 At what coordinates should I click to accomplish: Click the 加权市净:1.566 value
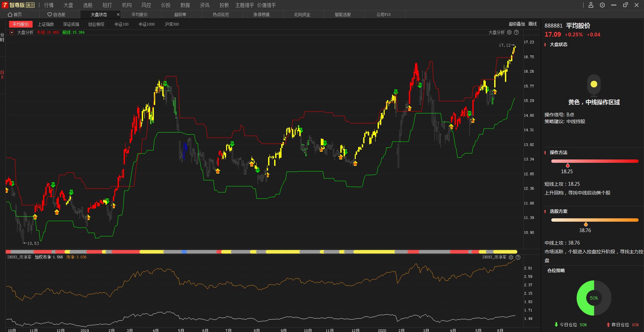49,257
